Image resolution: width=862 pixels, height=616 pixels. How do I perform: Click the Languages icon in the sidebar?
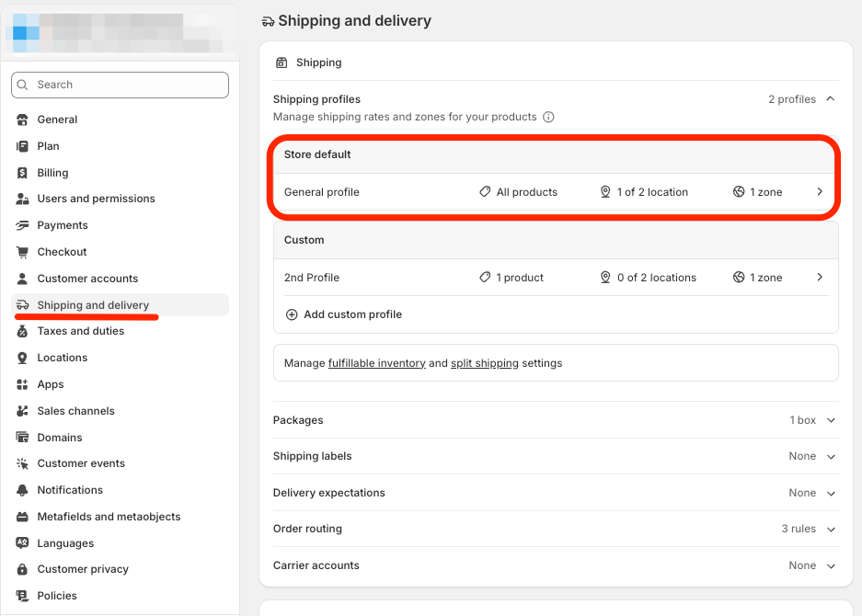[22, 543]
